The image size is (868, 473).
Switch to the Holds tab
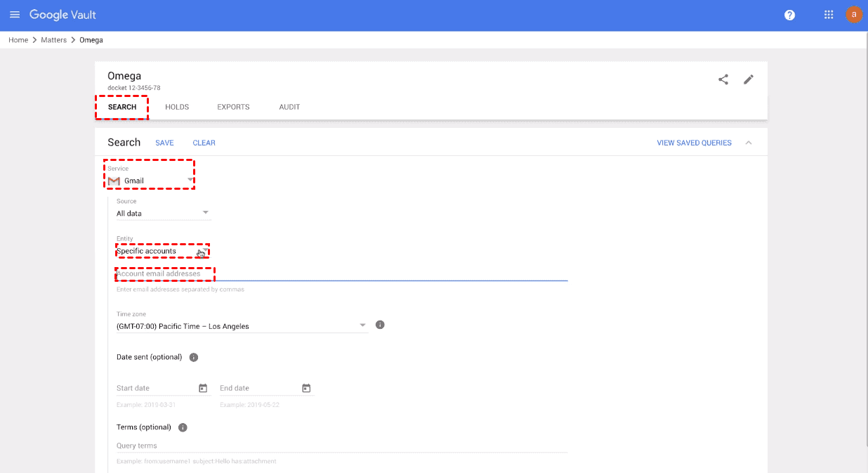(177, 107)
